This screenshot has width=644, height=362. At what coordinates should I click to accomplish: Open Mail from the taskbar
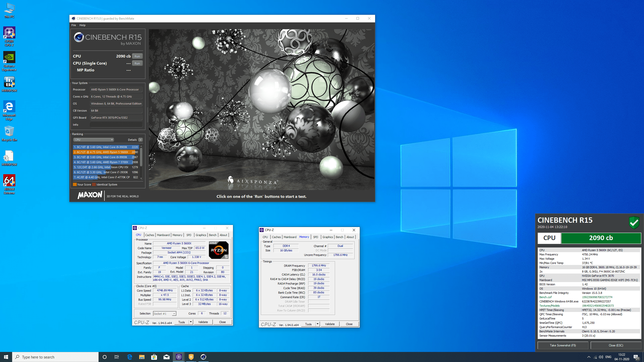167,357
